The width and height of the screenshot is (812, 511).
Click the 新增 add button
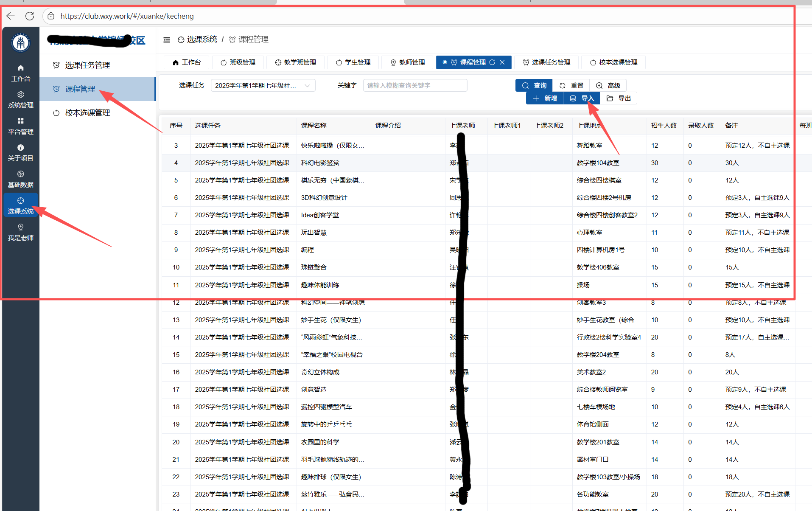coord(545,98)
